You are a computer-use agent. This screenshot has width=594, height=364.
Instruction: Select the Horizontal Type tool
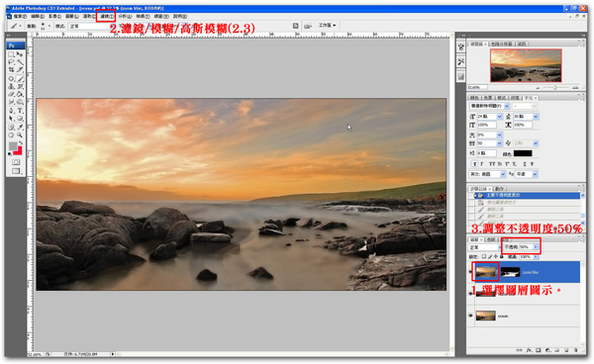click(20, 111)
